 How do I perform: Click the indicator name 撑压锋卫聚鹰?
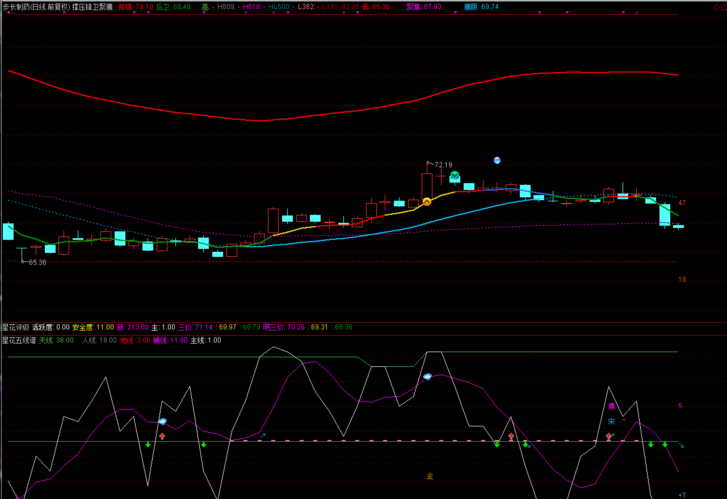92,7
